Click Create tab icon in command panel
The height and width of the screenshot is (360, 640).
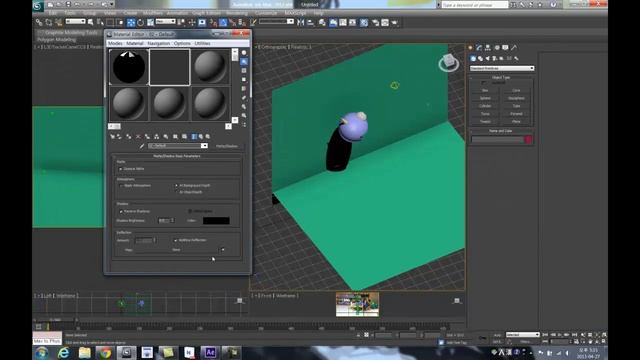pyautogui.click(x=470, y=48)
